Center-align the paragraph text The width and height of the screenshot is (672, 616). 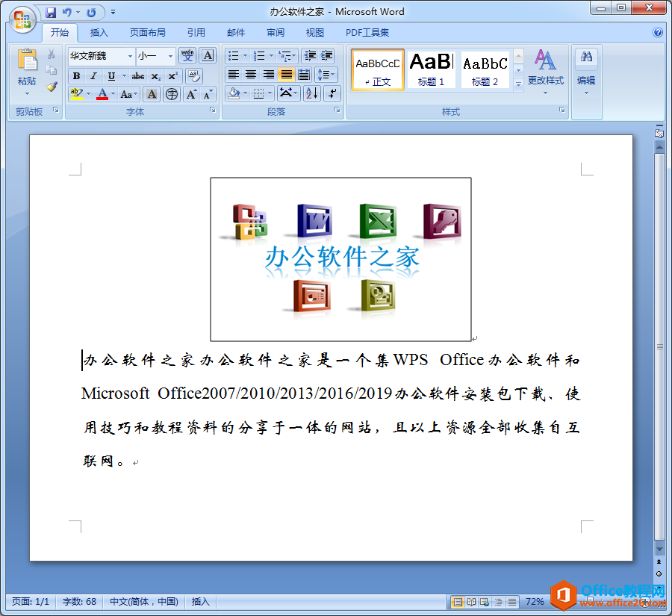point(251,75)
